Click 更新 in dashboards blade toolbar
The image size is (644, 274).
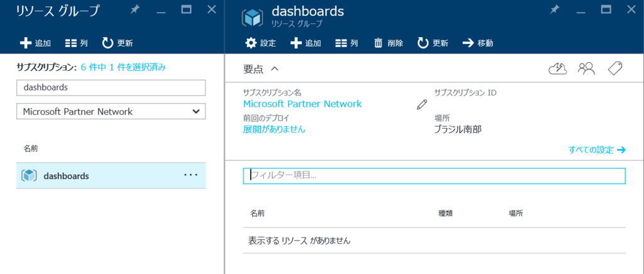[x=433, y=43]
